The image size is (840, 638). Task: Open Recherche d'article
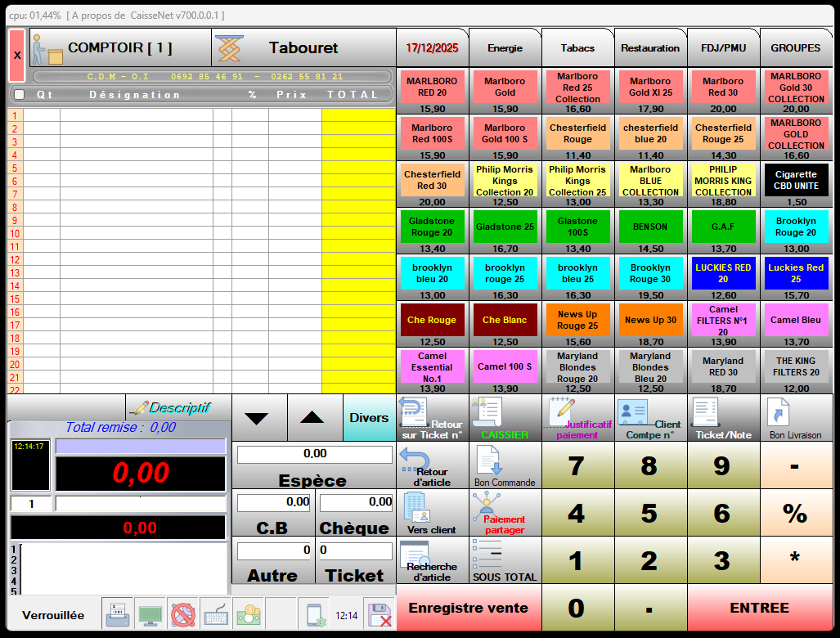click(433, 559)
